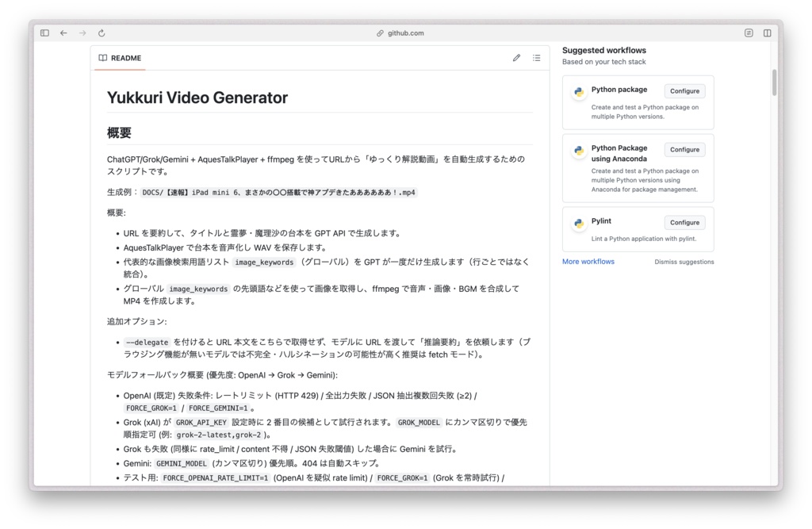
Task: Click Python icon on Pylint card
Action: click(x=579, y=224)
